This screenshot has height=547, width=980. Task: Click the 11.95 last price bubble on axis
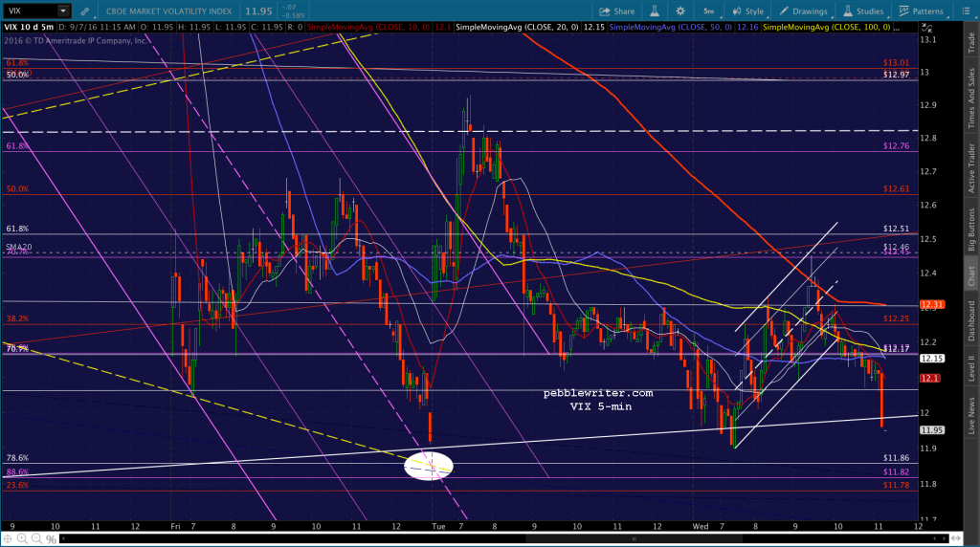[x=932, y=430]
